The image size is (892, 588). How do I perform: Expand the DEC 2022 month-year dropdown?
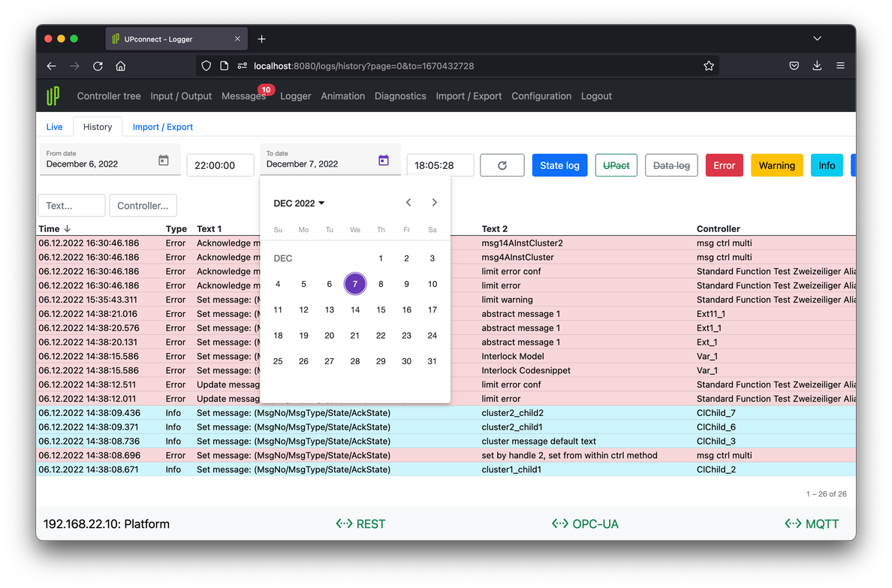(299, 204)
